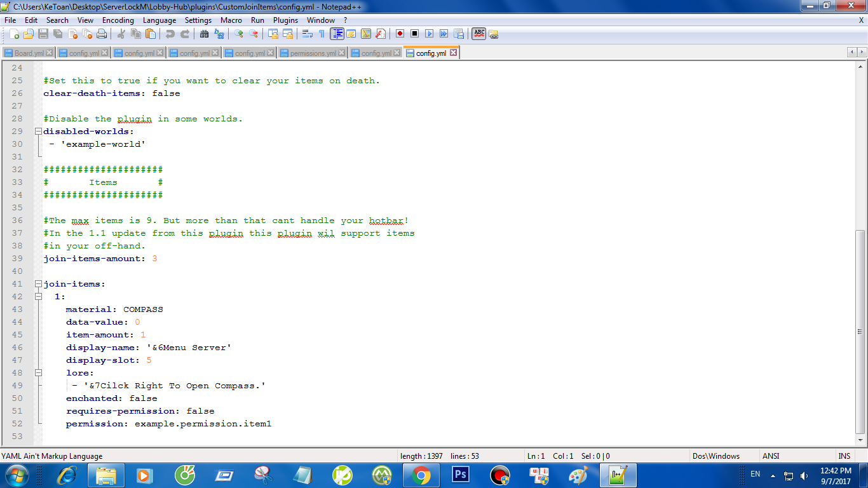Play back the recorded macro

(430, 34)
